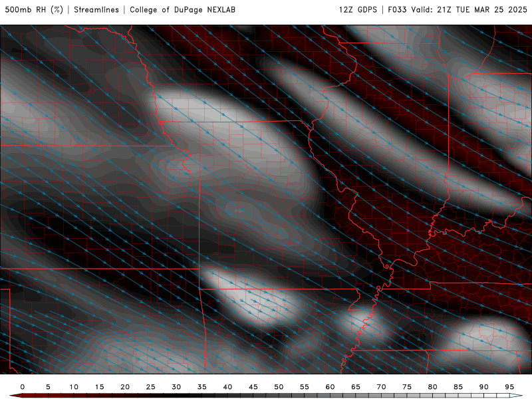The image size is (532, 399).
Task: Click the "30" colorbar label
Action: 176,387
